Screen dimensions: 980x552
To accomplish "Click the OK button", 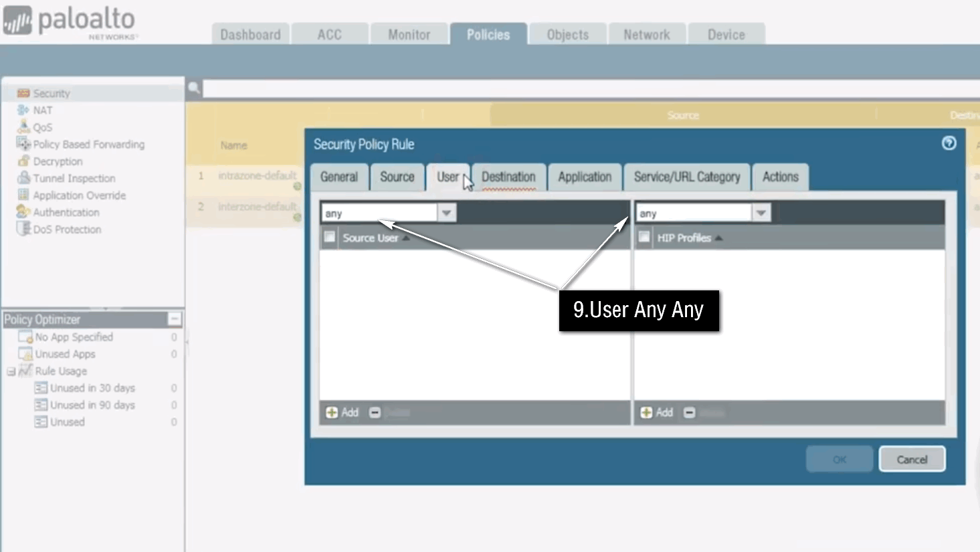I will (x=840, y=459).
